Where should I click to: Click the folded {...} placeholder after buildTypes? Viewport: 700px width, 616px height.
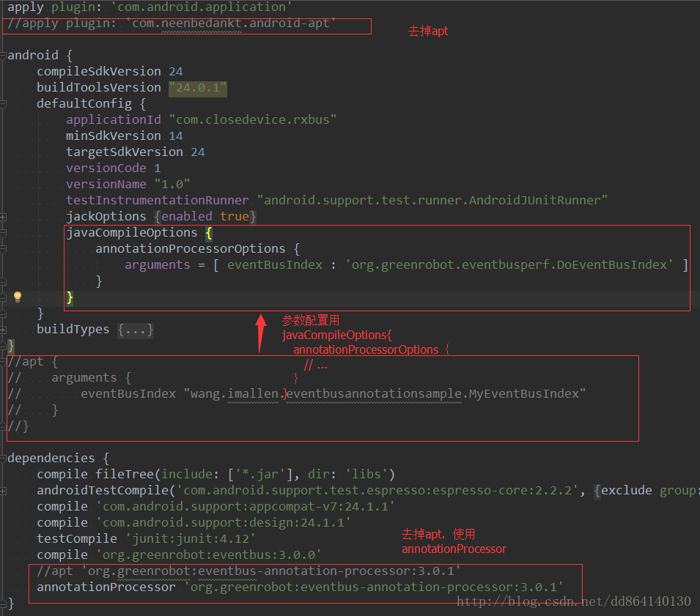pos(136,330)
